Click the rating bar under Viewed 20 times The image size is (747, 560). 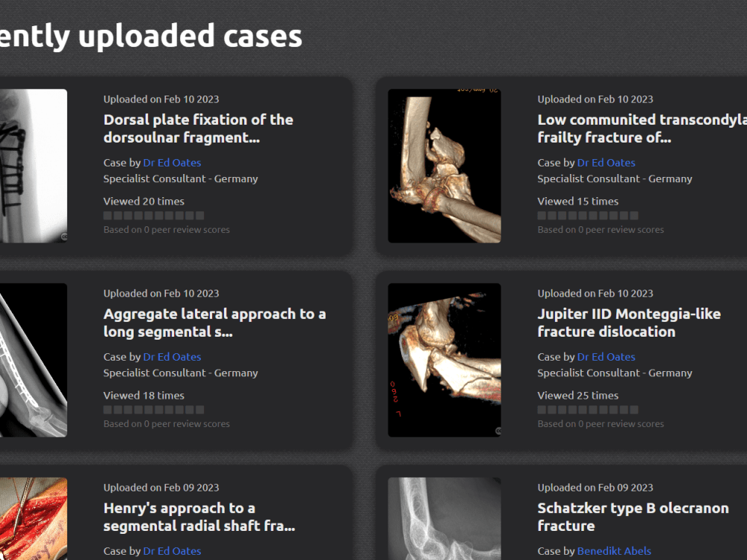click(154, 216)
